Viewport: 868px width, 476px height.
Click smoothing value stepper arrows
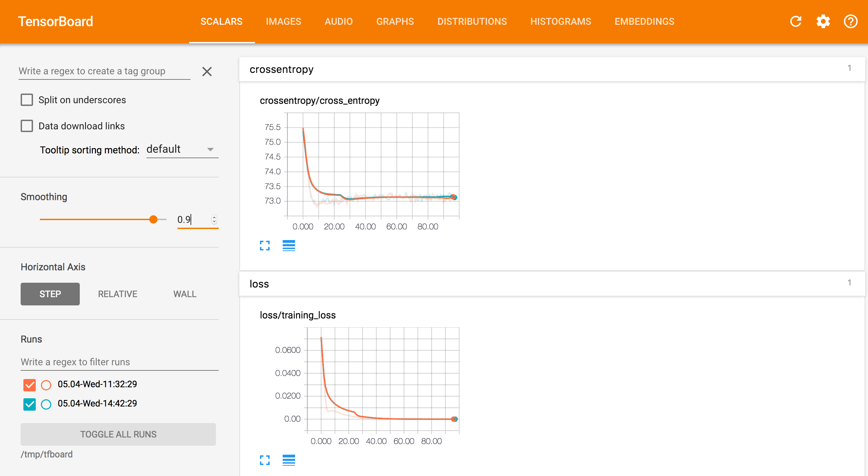coord(214,219)
